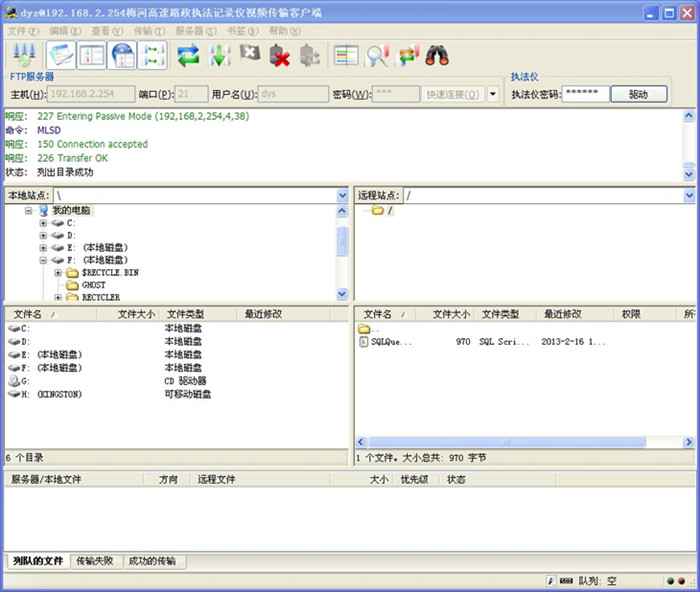700x592 pixels.
Task: Open the 服务器 menu
Action: (192, 31)
